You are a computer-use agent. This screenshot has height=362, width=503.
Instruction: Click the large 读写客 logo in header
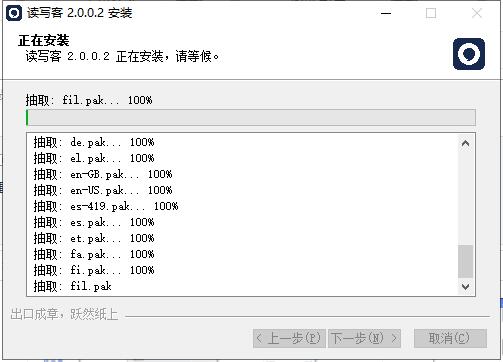469,54
